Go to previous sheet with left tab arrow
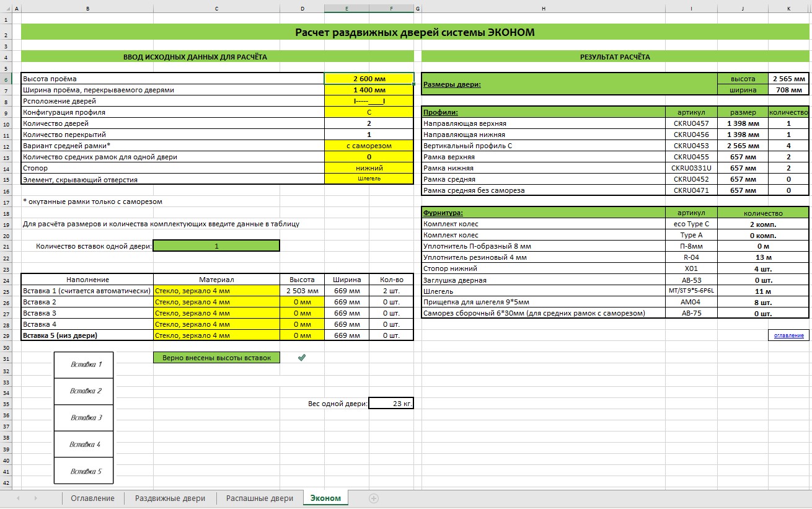Image resolution: width=812 pixels, height=509 pixels. click(x=18, y=498)
